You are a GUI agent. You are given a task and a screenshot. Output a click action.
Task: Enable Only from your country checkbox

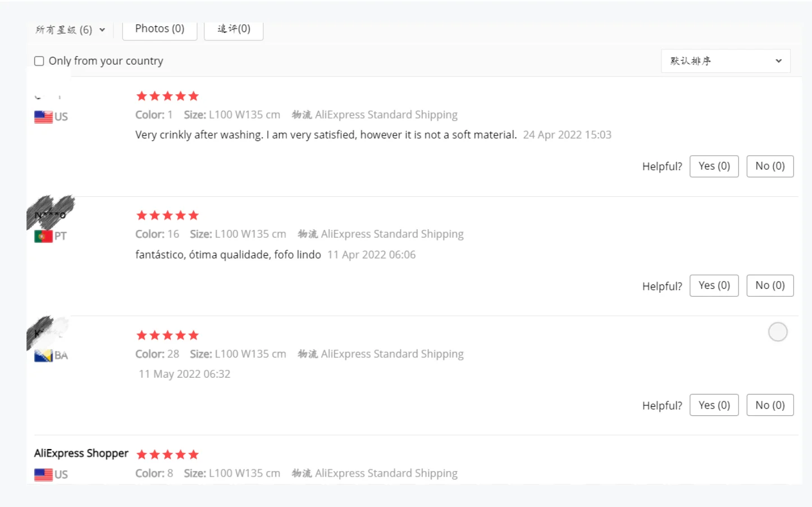39,61
